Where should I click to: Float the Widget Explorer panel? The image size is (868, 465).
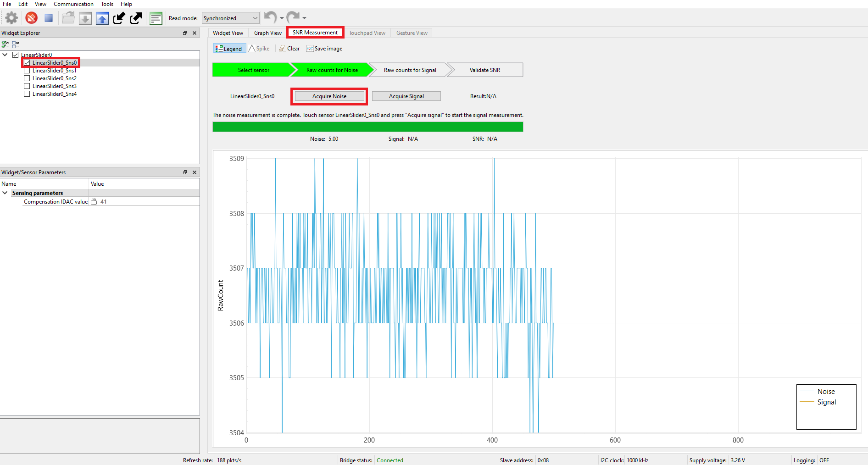(185, 33)
